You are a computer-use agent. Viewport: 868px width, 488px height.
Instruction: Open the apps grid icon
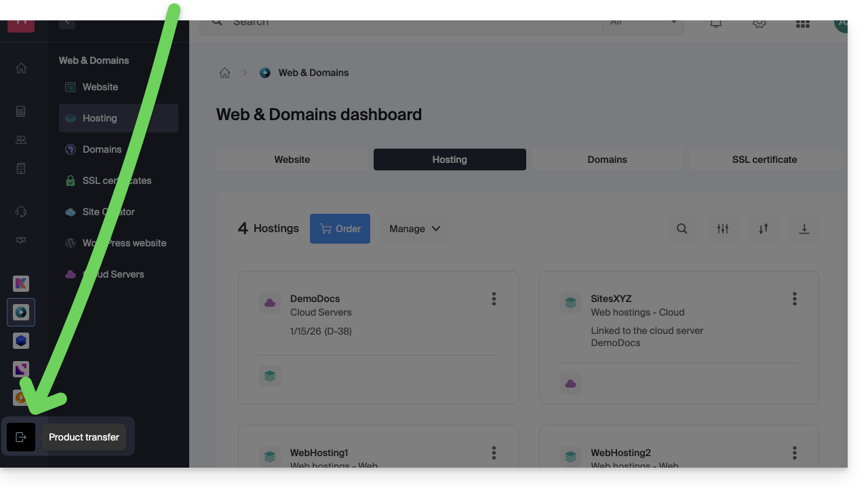(803, 23)
